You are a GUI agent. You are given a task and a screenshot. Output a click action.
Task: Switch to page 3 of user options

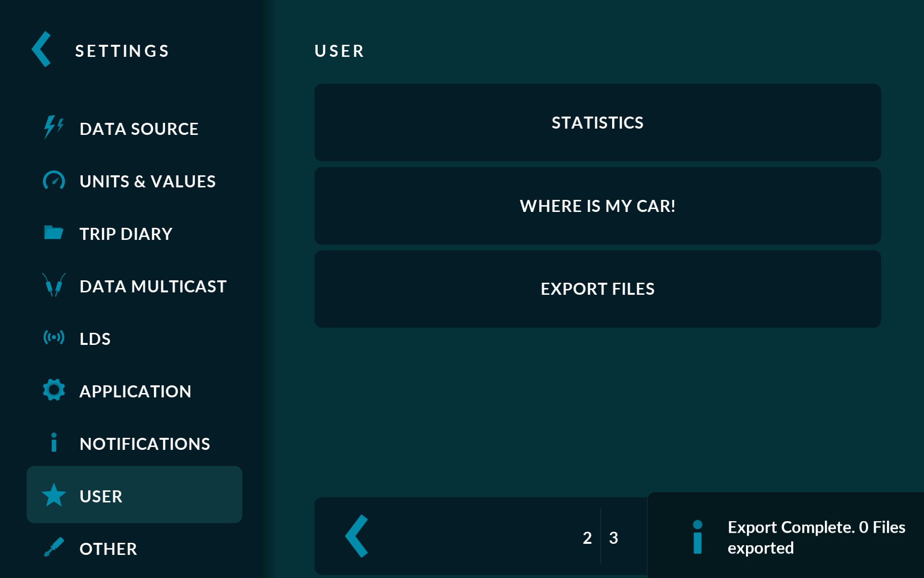pyautogui.click(x=614, y=538)
